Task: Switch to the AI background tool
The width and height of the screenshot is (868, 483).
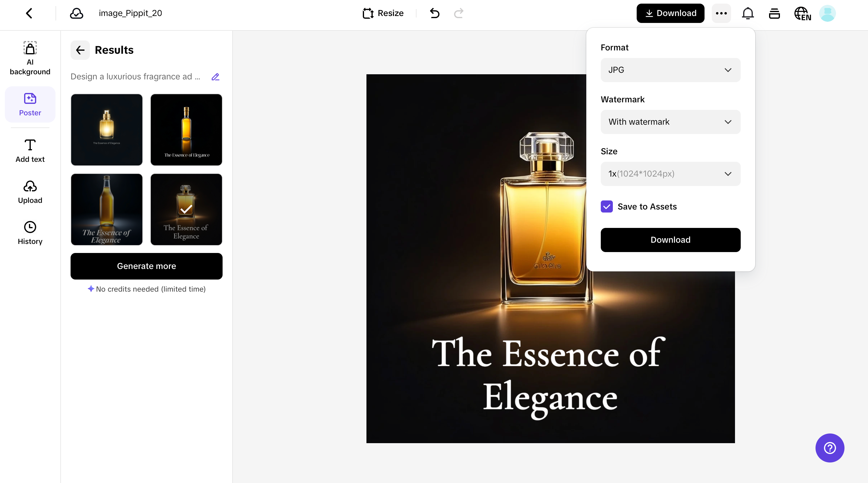Action: click(x=30, y=57)
